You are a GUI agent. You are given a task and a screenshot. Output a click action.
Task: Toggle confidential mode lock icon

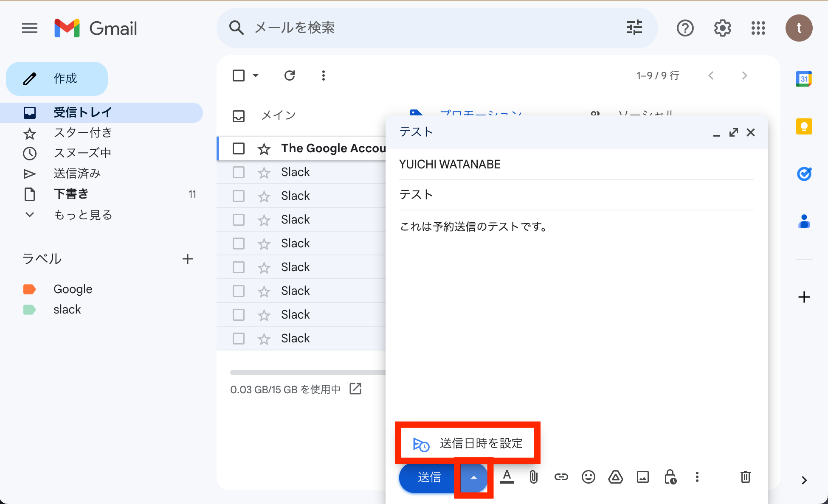tap(670, 477)
